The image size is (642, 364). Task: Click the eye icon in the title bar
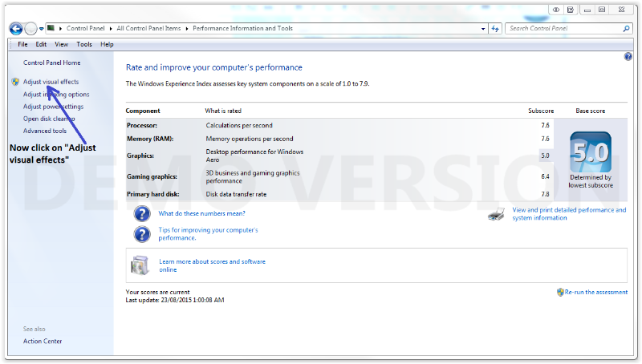coord(556,10)
